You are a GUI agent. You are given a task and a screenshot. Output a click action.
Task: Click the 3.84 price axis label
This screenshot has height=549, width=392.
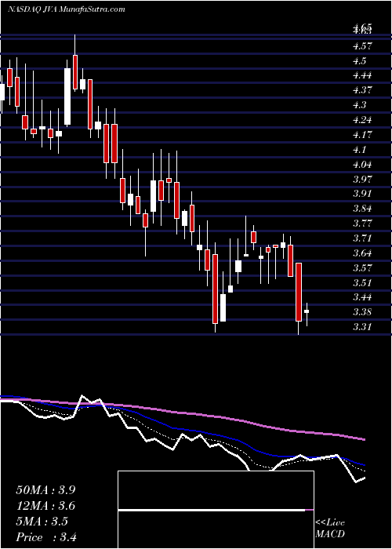362,209
